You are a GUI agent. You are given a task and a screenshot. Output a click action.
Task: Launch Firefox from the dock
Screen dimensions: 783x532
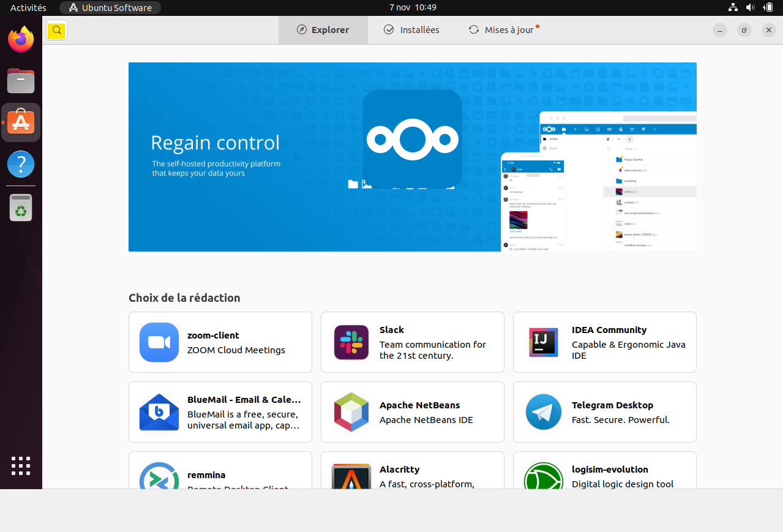(x=21, y=40)
